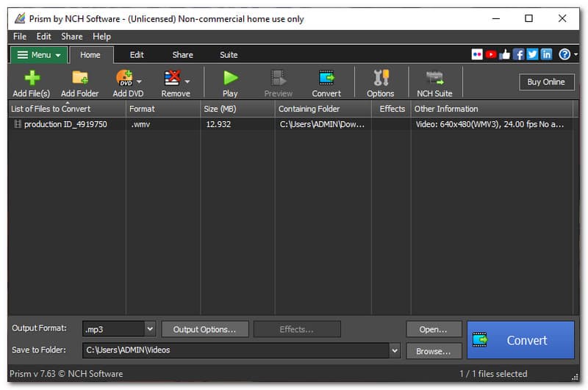
Task: Click the Output Options... button
Action: click(x=205, y=329)
